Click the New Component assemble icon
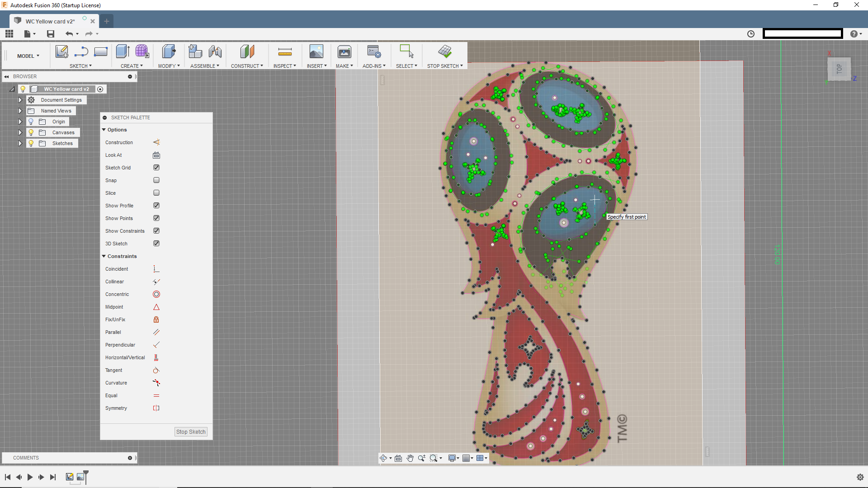868x488 pixels. tap(195, 52)
